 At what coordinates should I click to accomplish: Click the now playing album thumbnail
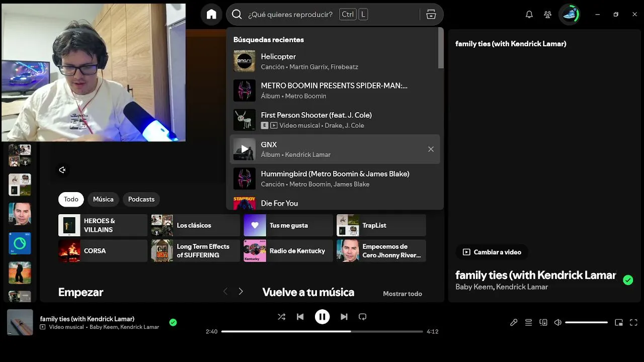20,322
